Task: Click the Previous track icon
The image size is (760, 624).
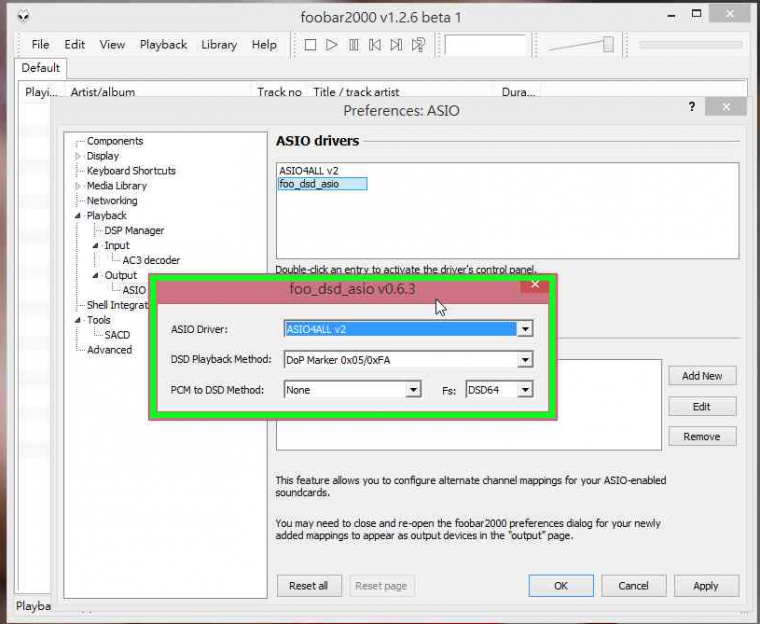Action: (x=375, y=45)
